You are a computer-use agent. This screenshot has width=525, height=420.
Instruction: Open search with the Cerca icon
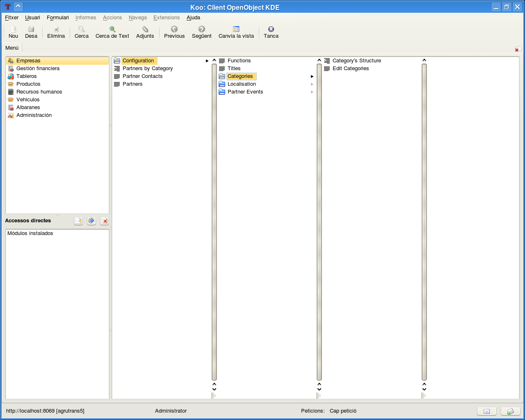click(x=82, y=32)
